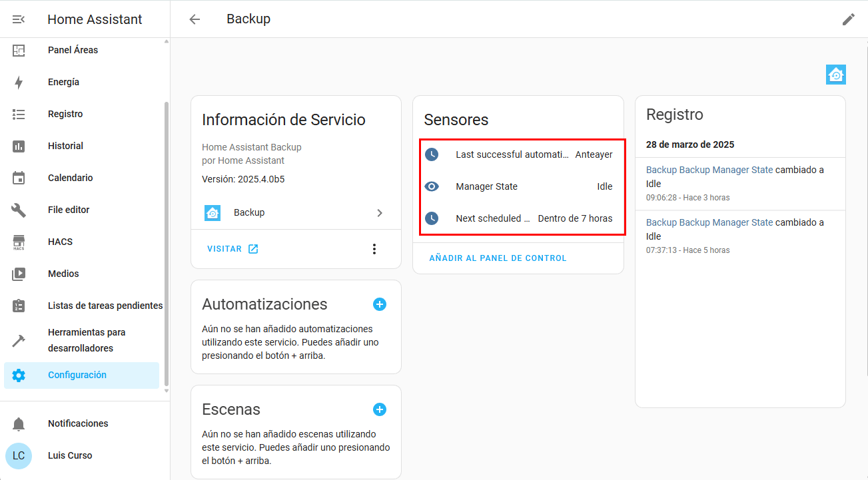Click the Dentro de 7 horas value
This screenshot has height=480, width=868.
pyautogui.click(x=575, y=218)
